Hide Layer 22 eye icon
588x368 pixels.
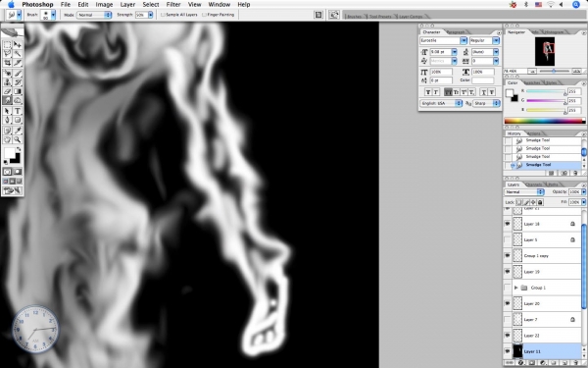click(x=508, y=336)
